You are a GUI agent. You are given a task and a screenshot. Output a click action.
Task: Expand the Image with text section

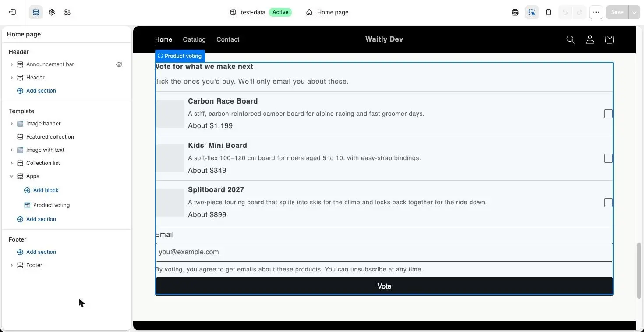click(11, 150)
